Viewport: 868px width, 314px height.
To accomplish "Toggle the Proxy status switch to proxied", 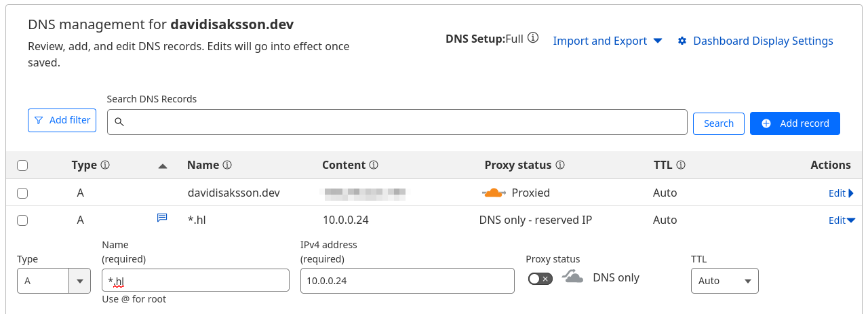I will (x=540, y=279).
